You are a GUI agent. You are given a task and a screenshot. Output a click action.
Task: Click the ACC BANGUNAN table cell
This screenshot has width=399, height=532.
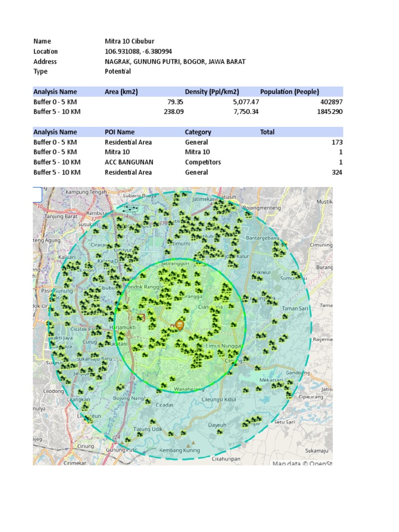point(129,162)
